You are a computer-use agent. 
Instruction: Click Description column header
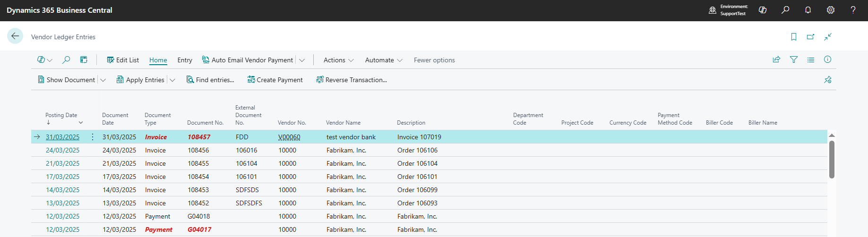pyautogui.click(x=411, y=123)
